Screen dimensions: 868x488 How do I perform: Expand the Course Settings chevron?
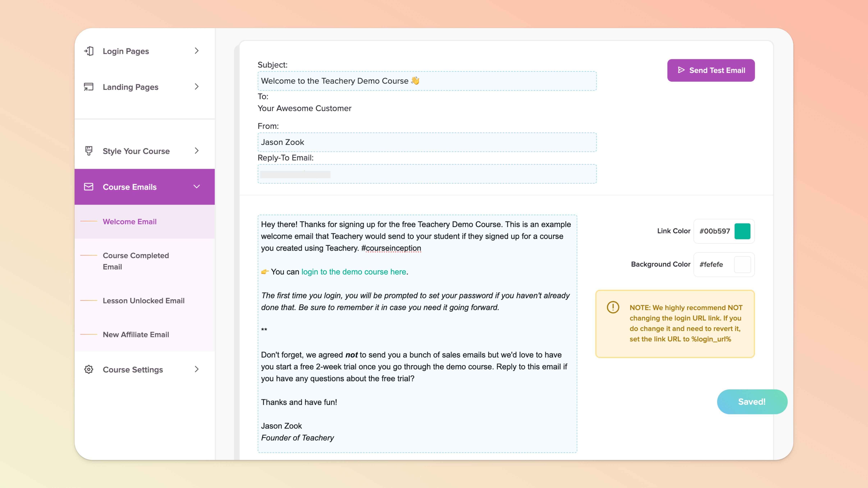click(197, 369)
